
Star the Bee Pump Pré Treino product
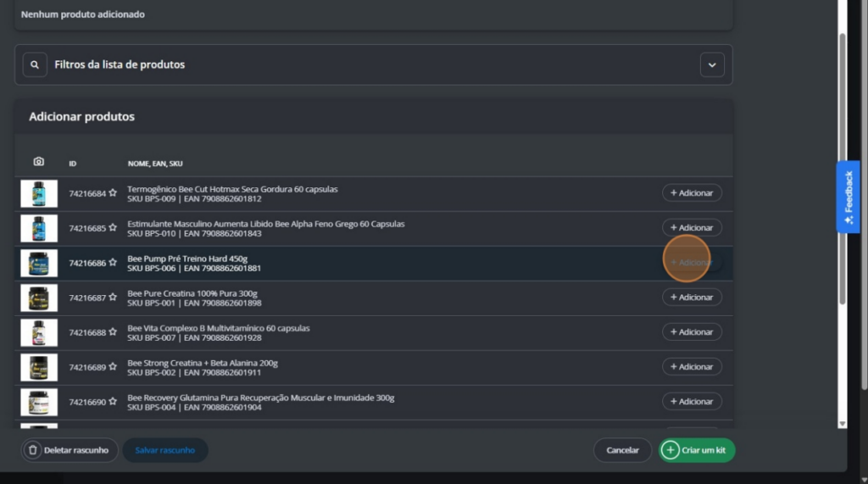point(113,263)
